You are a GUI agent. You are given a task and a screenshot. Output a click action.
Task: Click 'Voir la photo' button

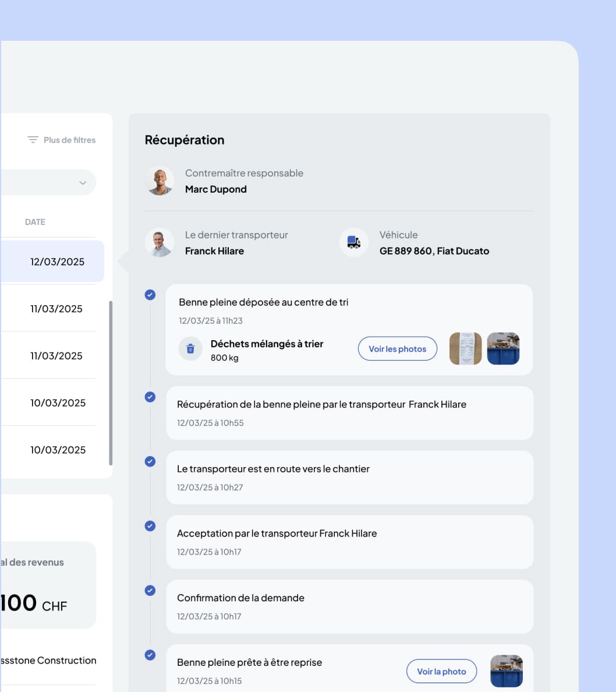pyautogui.click(x=441, y=671)
